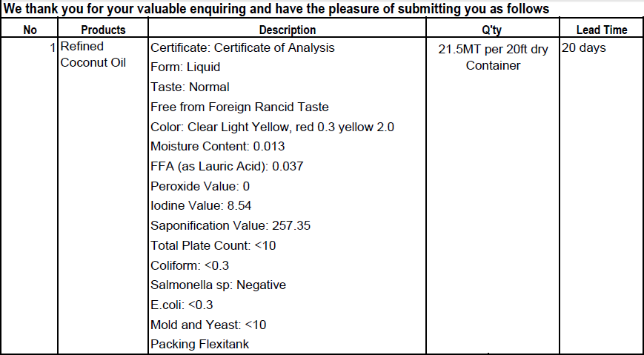Click the 'Color: Clear Light Yellow' row

272,127
